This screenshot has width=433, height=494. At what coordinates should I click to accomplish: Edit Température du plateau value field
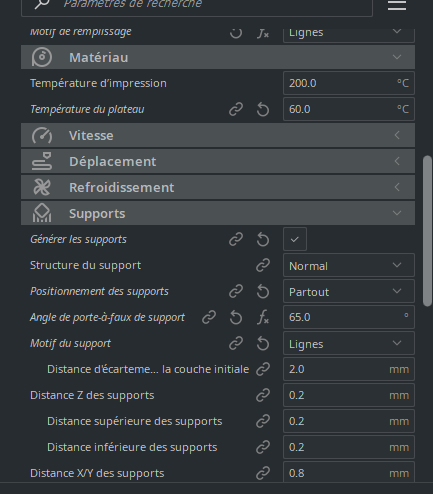349,109
